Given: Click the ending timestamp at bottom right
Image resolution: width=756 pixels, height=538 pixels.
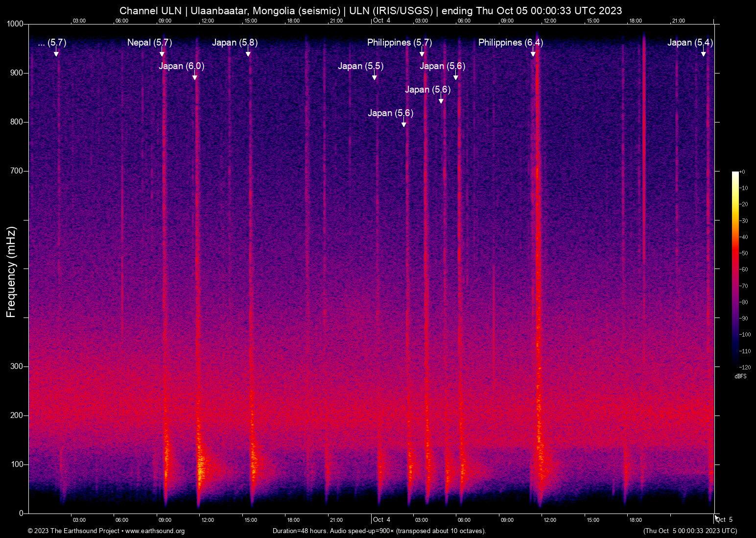Looking at the screenshot, I should pos(690,531).
